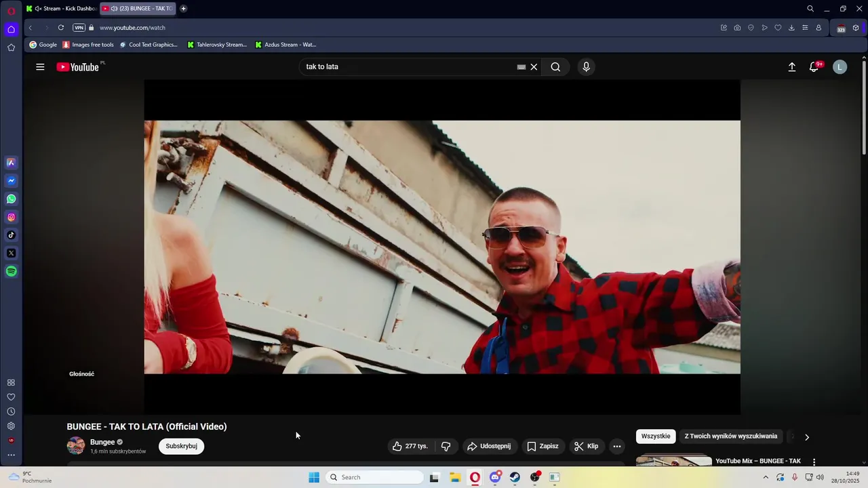Image resolution: width=868 pixels, height=488 pixels.
Task: Click the page vertical scrollbar
Action: tap(864, 108)
